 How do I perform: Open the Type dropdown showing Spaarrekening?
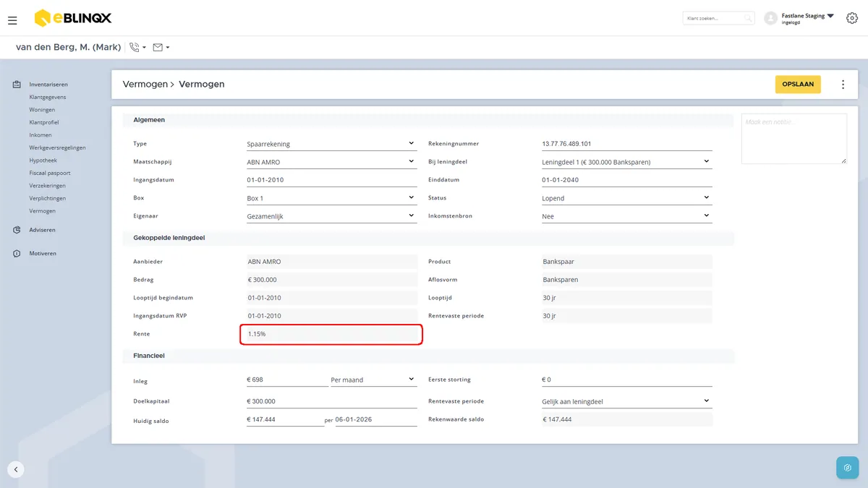click(332, 143)
